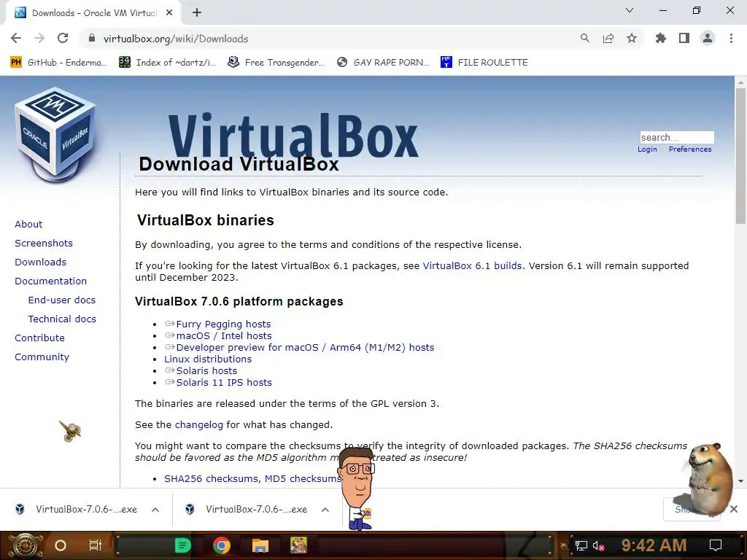Open Developer preview for macOS Arm64 link

305,347
